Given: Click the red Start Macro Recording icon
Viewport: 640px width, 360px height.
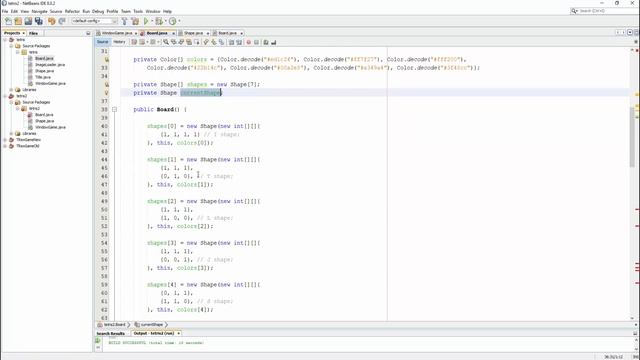Looking at the screenshot, I should pos(249,42).
